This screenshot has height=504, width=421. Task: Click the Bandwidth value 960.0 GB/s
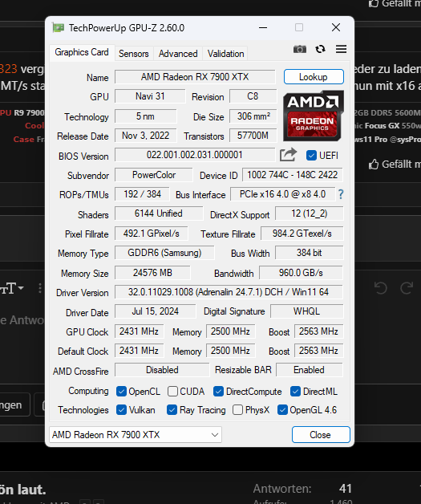[x=301, y=273]
